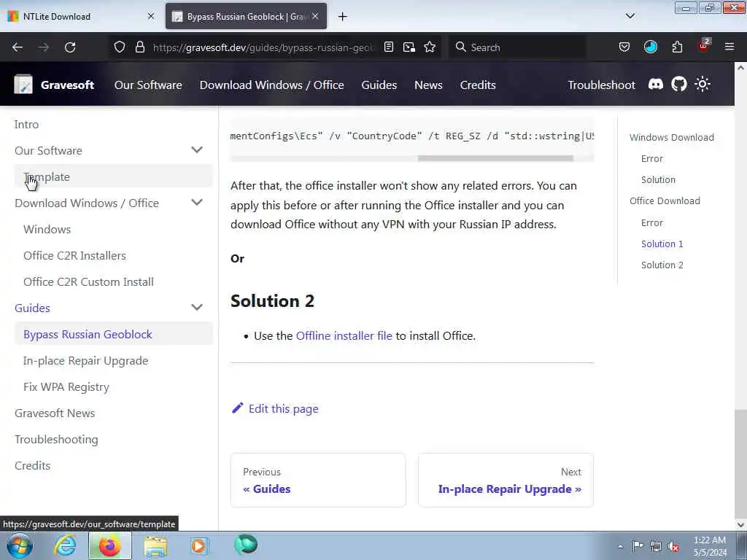747x560 pixels.
Task: Open Template in the sidebar
Action: point(113,176)
